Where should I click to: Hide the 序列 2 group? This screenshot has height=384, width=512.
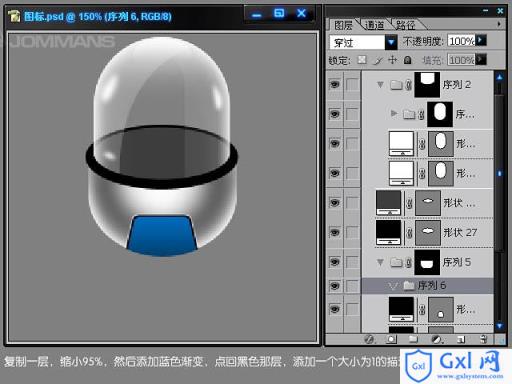click(x=335, y=84)
